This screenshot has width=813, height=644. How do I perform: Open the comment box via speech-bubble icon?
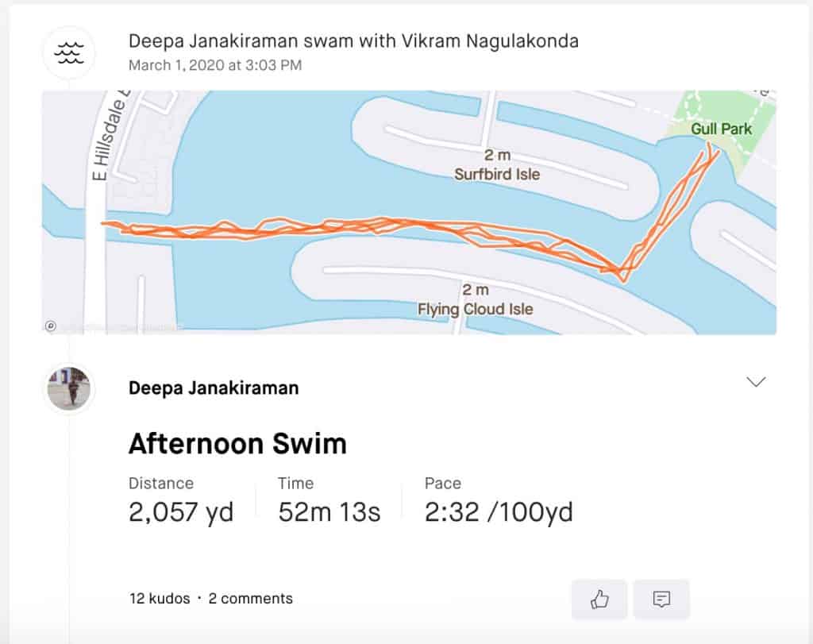click(661, 600)
